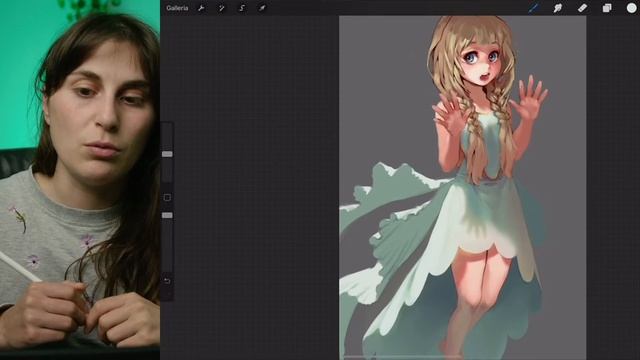Open the Actions wrench menu

click(201, 8)
